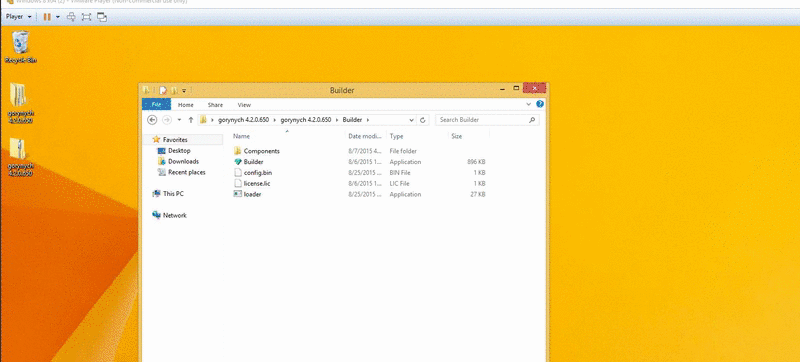Select the gorynych 4.2.0.650 folder on desktop

coord(20,102)
